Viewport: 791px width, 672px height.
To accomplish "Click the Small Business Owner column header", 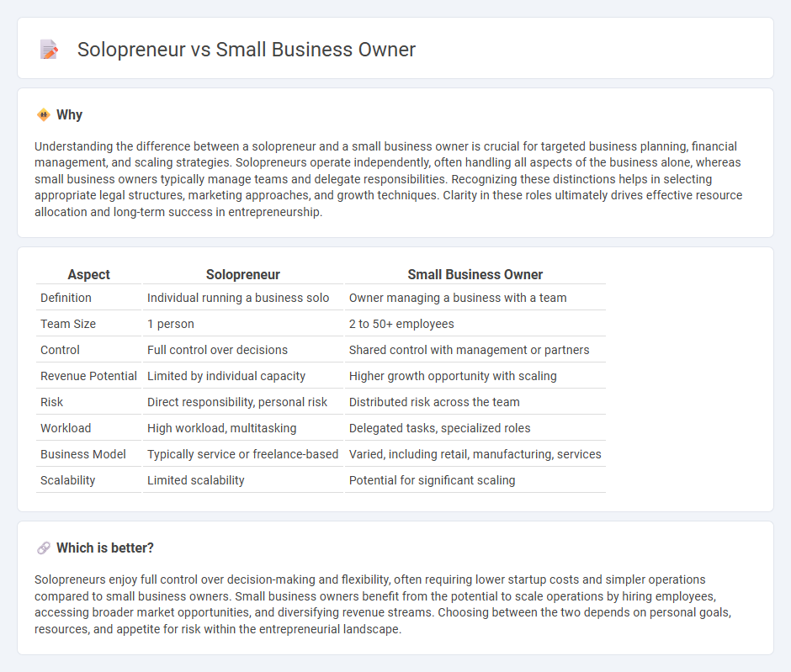I will click(x=475, y=274).
